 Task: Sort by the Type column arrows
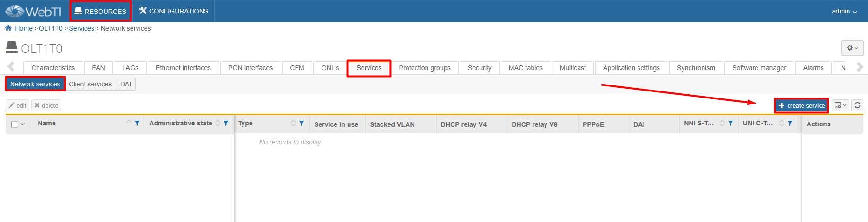(293, 123)
